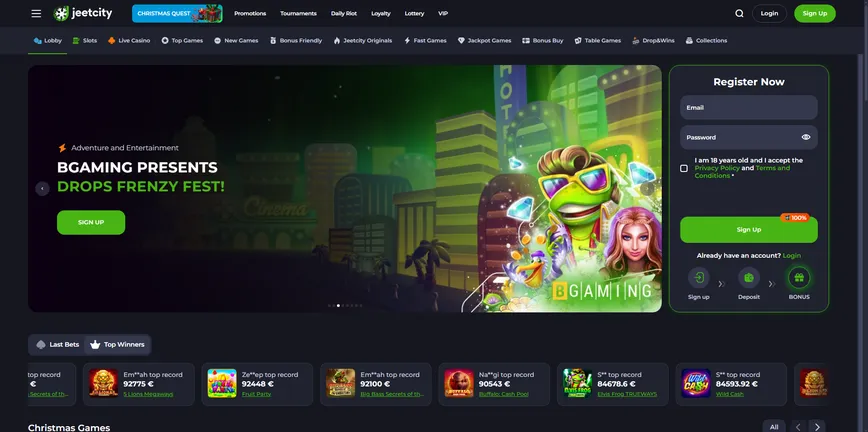
Task: Open the VIP menu item
Action: [x=443, y=13]
